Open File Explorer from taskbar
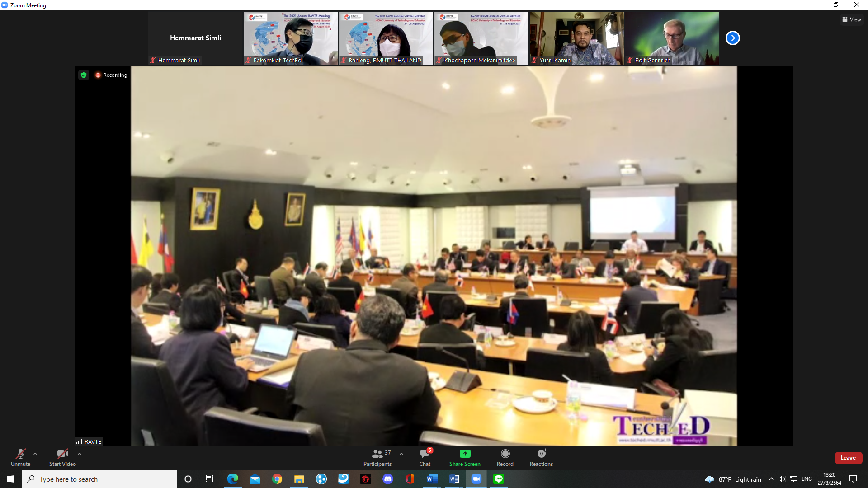868x488 pixels. tap(299, 479)
